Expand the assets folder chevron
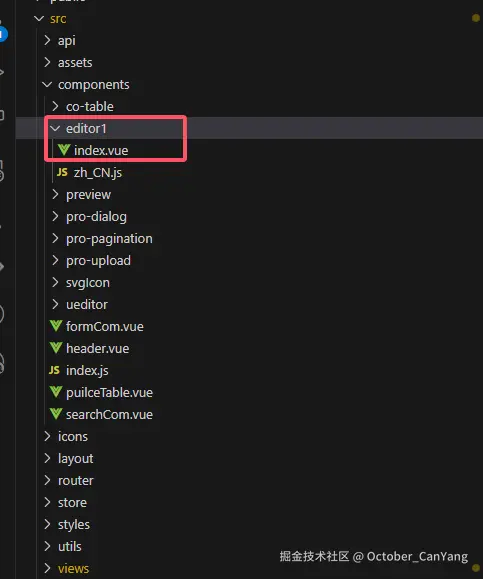The image size is (483, 579). (x=47, y=62)
